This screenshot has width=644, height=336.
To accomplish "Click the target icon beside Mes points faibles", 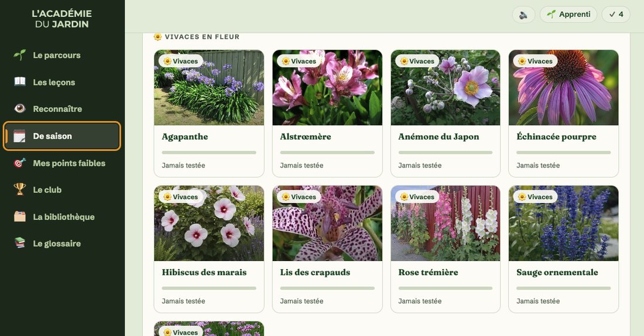I will click(x=20, y=163).
